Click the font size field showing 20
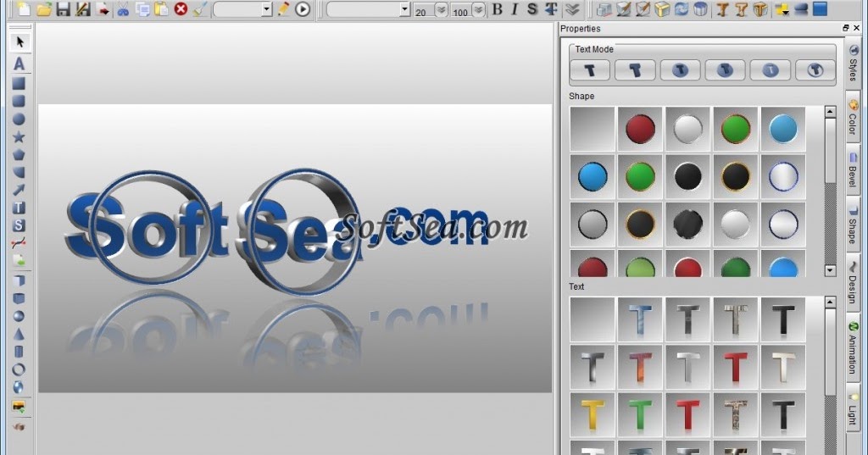Viewport: 868px width, 455px height. (x=424, y=10)
